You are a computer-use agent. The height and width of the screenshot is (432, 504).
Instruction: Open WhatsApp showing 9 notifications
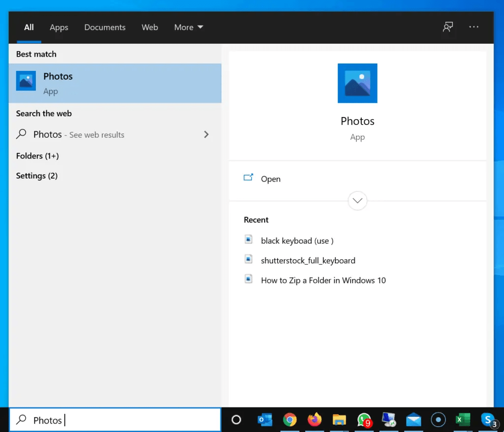[364, 420]
